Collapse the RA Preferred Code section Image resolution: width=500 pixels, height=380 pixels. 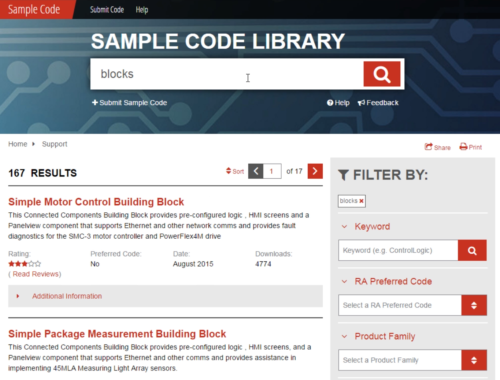pyautogui.click(x=344, y=282)
